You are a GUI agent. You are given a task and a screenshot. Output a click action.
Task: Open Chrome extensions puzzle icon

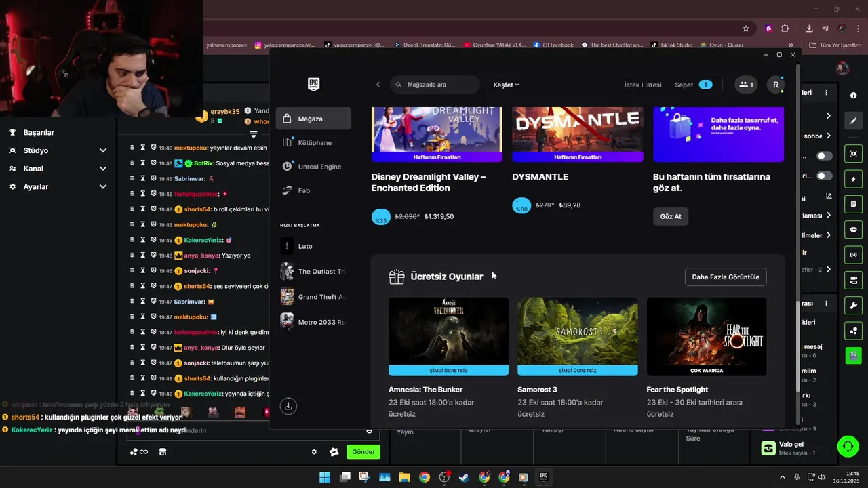(x=785, y=28)
